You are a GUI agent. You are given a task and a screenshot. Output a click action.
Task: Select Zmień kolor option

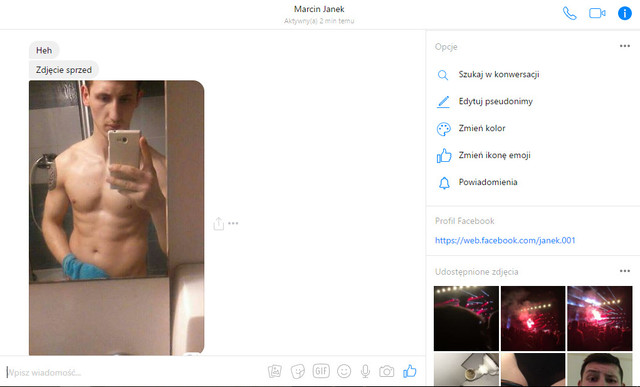click(x=482, y=128)
